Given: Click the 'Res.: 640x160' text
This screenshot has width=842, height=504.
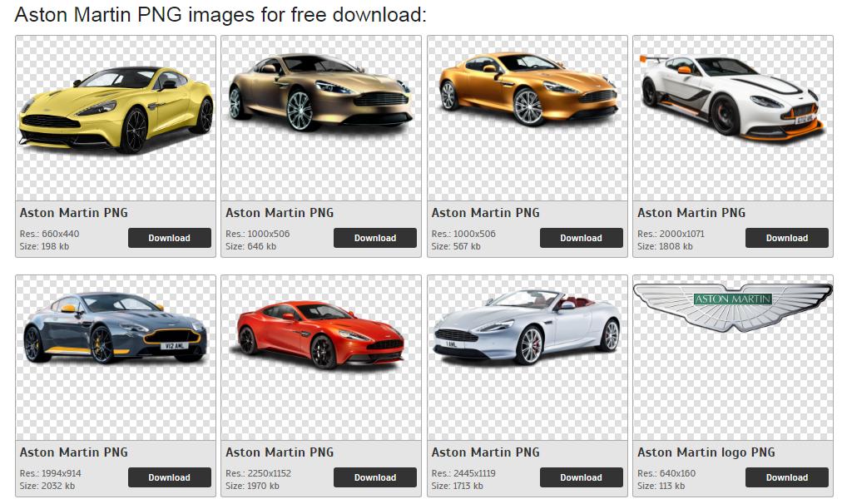Looking at the screenshot, I should pyautogui.click(x=666, y=473).
